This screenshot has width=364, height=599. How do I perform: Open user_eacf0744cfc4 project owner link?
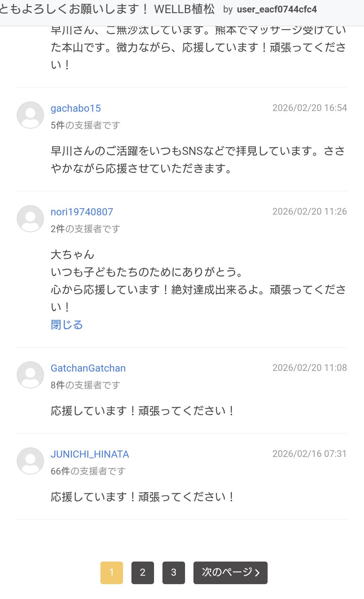(x=276, y=9)
